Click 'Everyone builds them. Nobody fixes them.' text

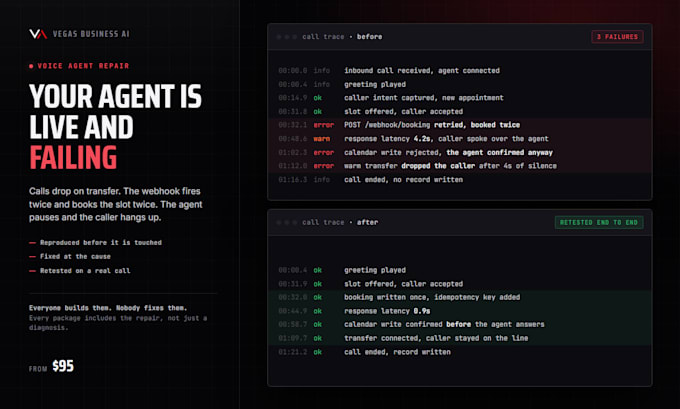pos(108,308)
